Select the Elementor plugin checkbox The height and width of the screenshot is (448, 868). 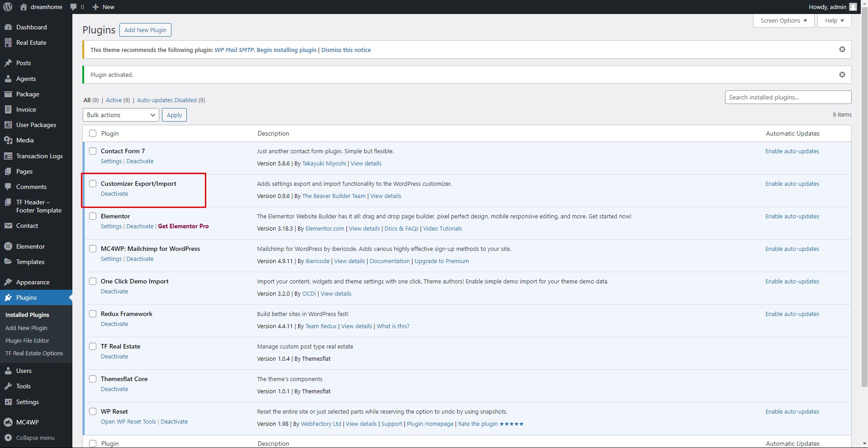(x=93, y=216)
